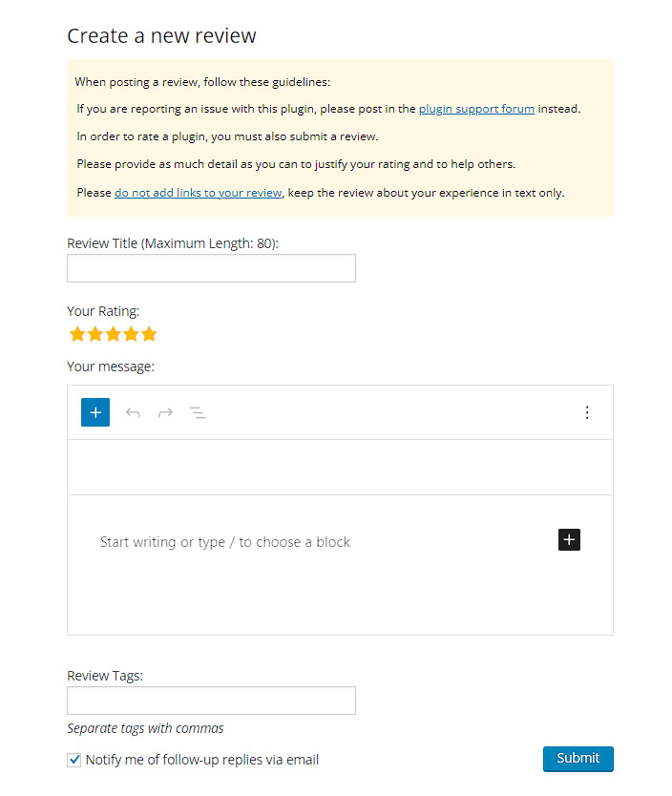Select the second rating star

(x=95, y=334)
